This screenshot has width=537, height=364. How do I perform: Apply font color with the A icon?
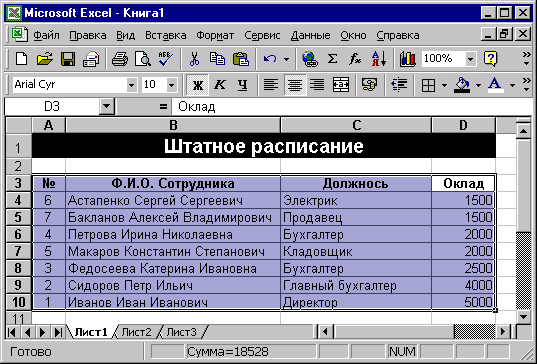tap(495, 85)
